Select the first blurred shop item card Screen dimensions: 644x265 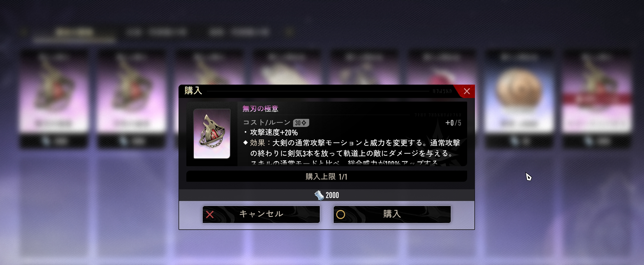point(54,99)
